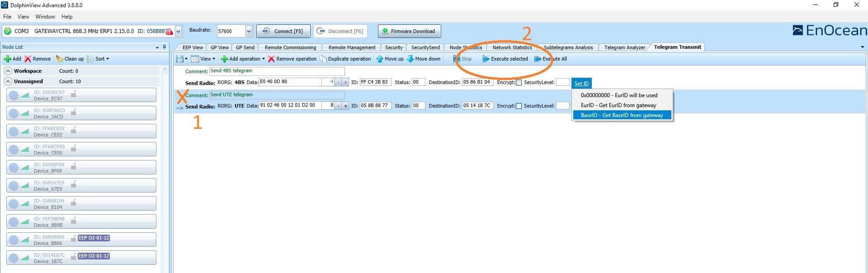Switch to Remote Management tab

pyautogui.click(x=352, y=47)
